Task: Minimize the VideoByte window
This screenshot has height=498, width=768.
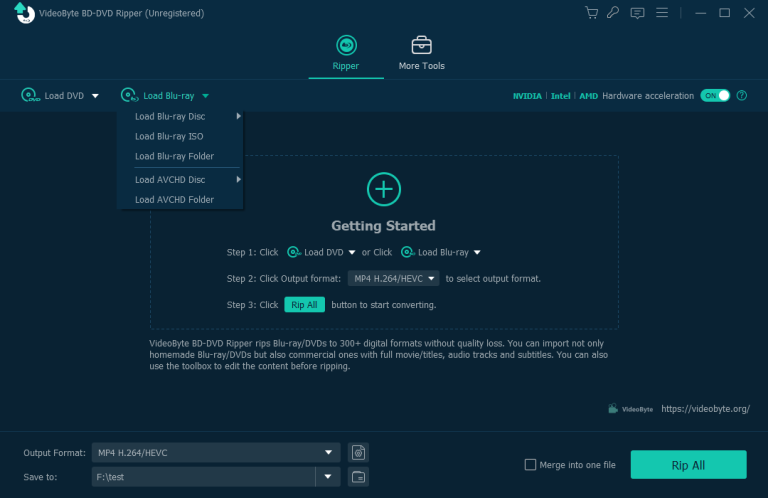Action: click(x=700, y=13)
